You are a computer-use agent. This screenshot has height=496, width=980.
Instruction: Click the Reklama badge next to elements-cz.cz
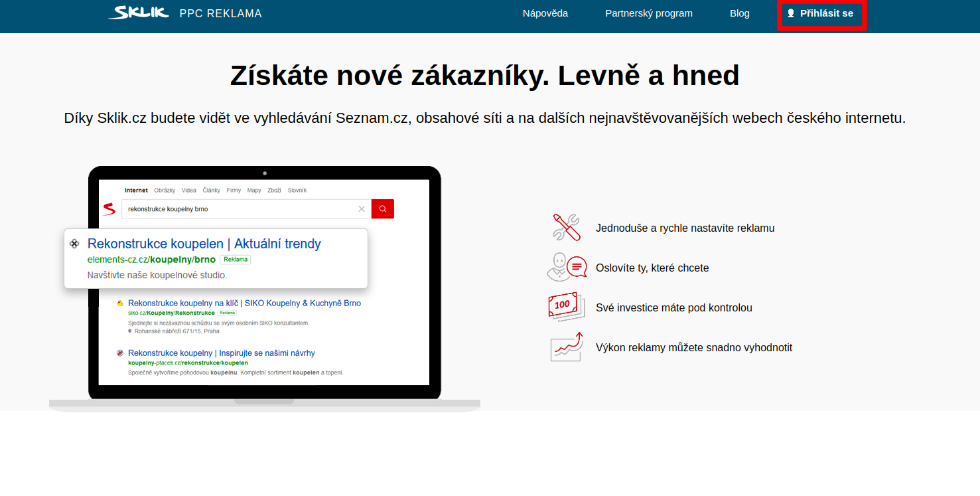[236, 260]
